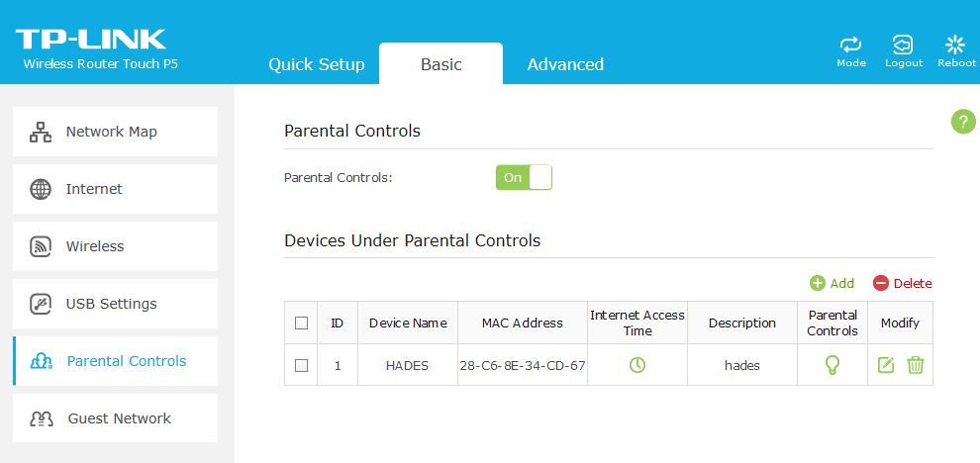Toggle the lightbulb parental control for HADES
The width and height of the screenshot is (980, 463).
click(x=832, y=365)
